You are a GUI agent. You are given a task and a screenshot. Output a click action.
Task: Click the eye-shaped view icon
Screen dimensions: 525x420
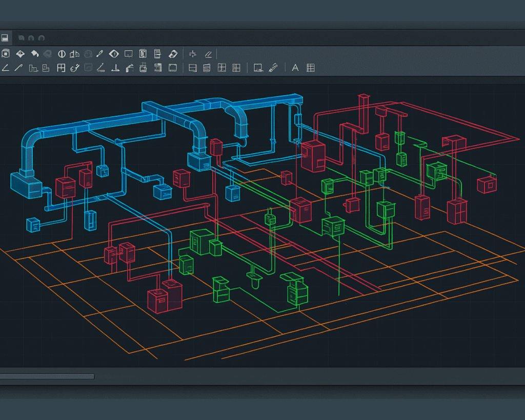pos(114,53)
